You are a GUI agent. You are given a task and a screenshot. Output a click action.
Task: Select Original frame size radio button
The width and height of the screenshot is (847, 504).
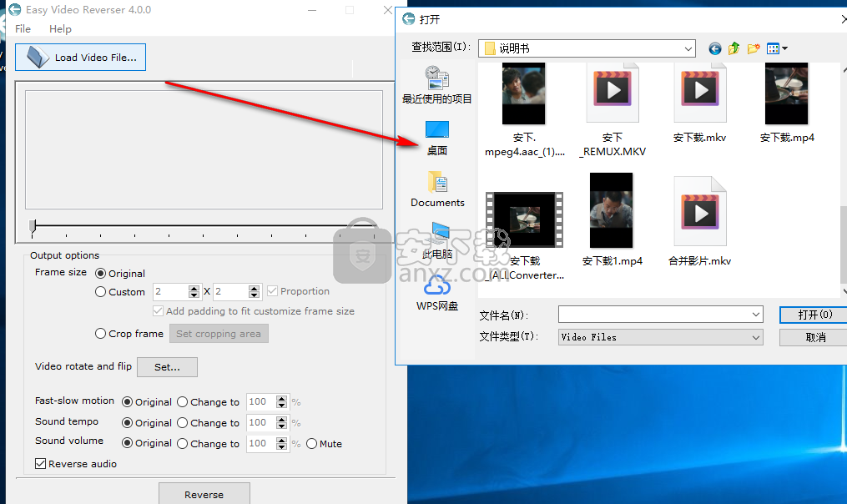(100, 274)
